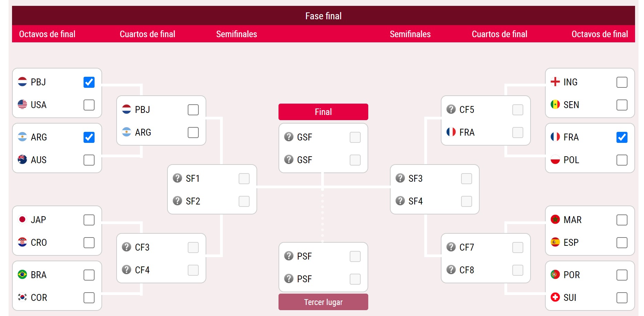Check the USA checkbox

89,105
